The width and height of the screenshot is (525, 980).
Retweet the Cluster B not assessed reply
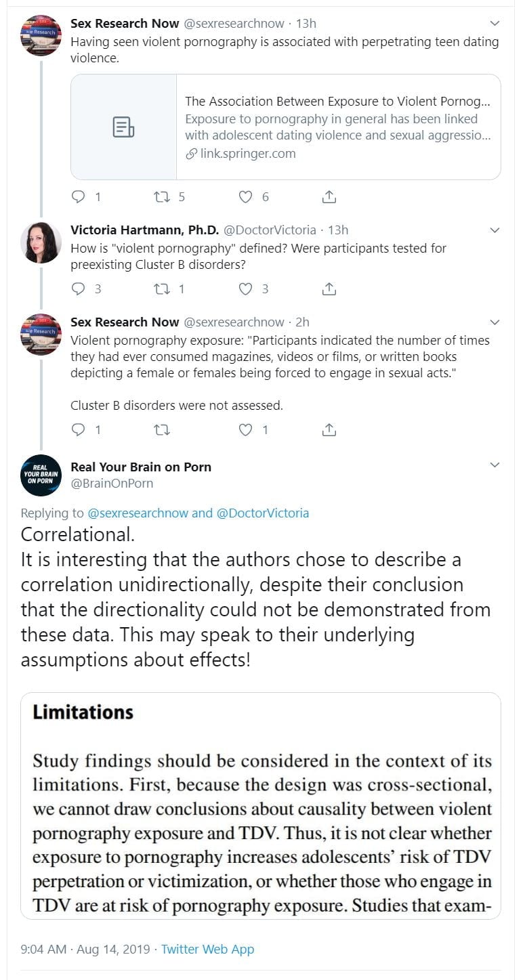pos(161,430)
